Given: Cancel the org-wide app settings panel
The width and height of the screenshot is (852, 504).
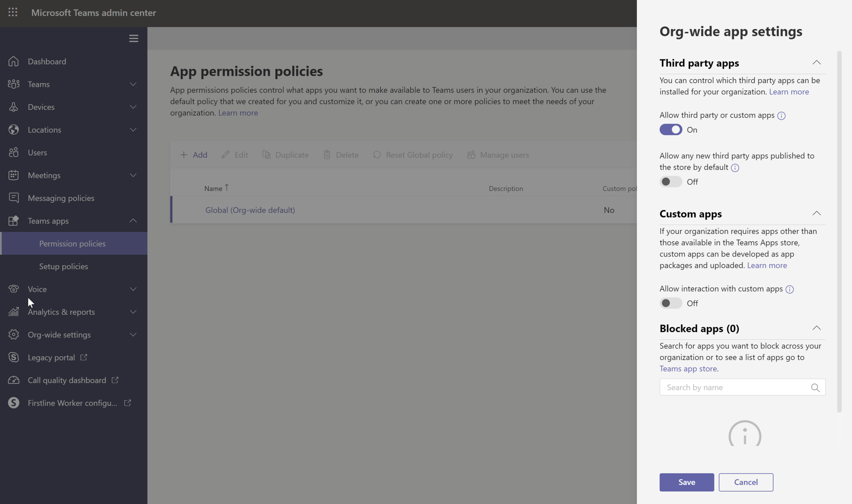Looking at the screenshot, I should 746,482.
